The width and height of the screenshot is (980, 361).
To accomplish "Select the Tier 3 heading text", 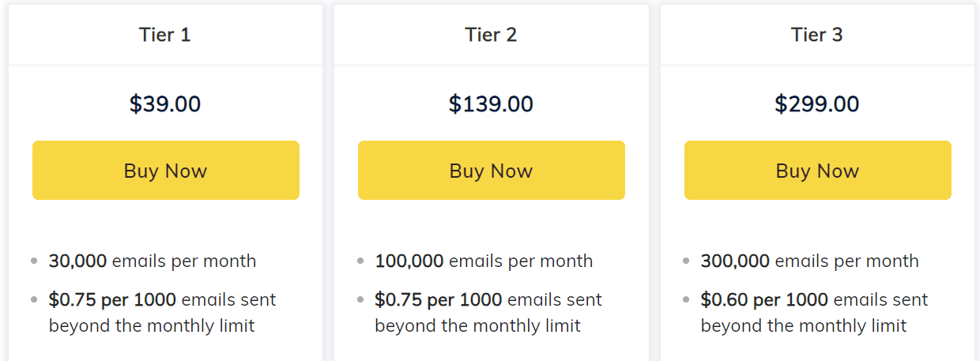I will pyautogui.click(x=817, y=35).
